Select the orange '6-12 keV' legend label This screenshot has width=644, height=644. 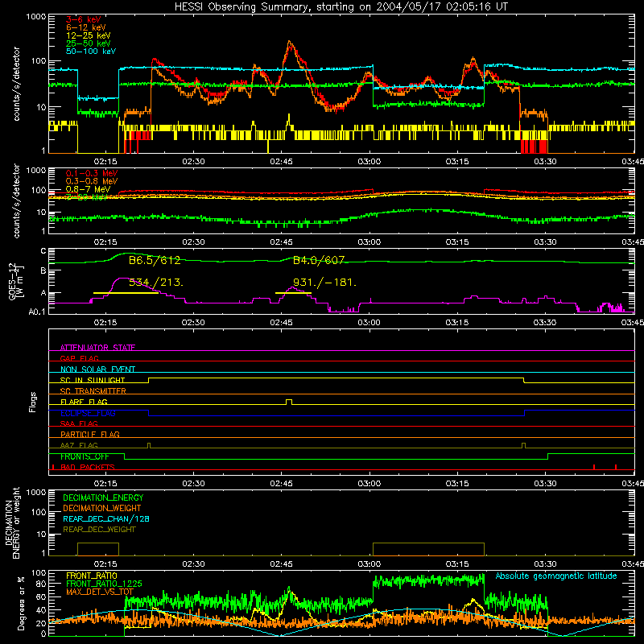click(x=85, y=27)
